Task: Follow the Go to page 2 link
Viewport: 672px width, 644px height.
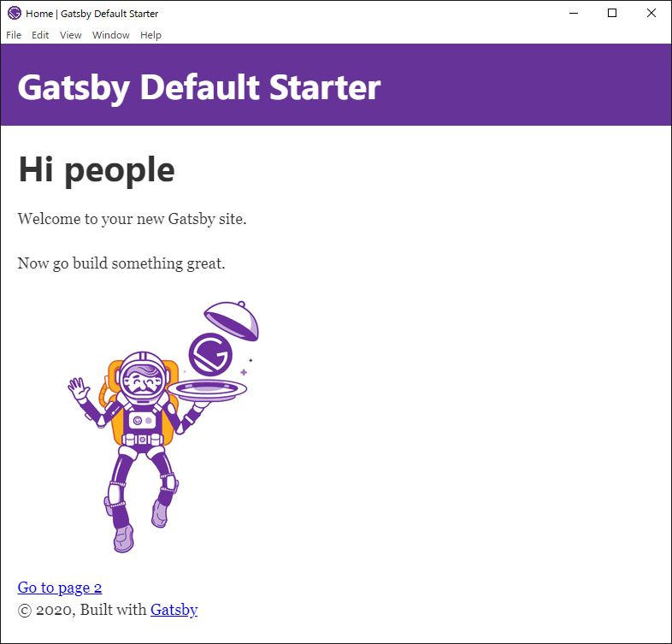Action: point(60,588)
